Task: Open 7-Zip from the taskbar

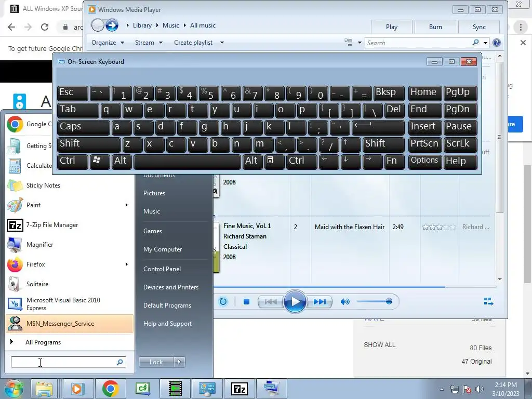Action: click(x=240, y=389)
